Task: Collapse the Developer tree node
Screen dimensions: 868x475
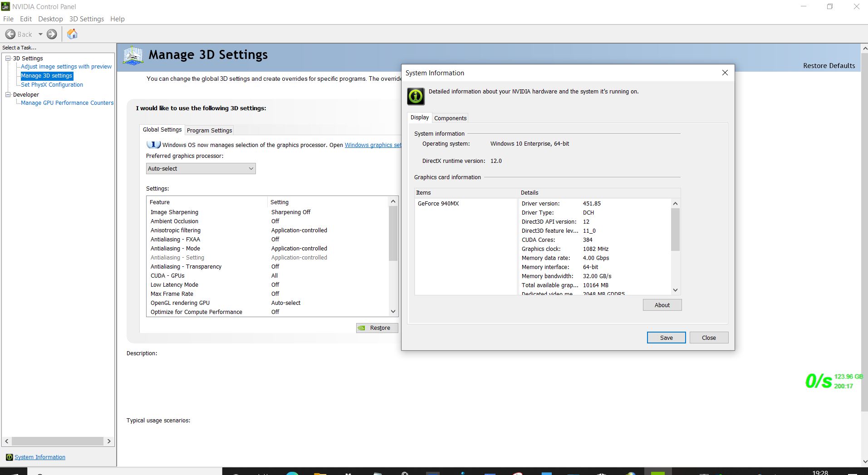Action: (x=8, y=94)
